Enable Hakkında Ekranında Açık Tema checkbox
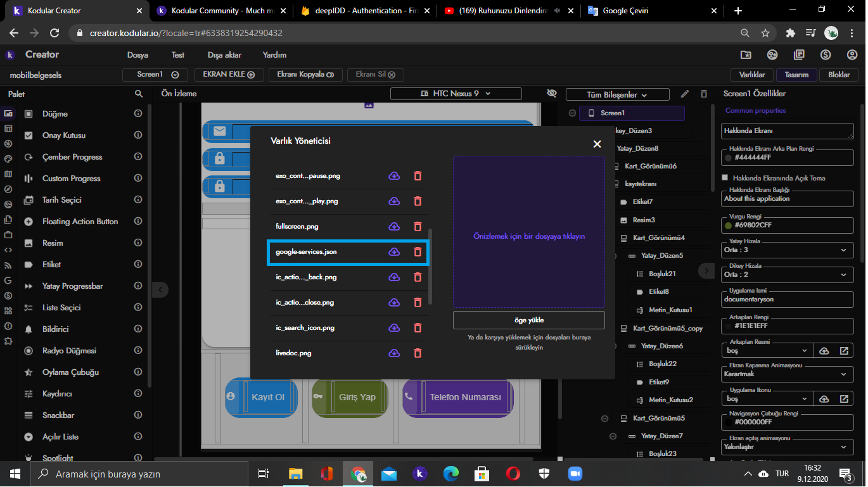868x487 pixels. click(725, 178)
